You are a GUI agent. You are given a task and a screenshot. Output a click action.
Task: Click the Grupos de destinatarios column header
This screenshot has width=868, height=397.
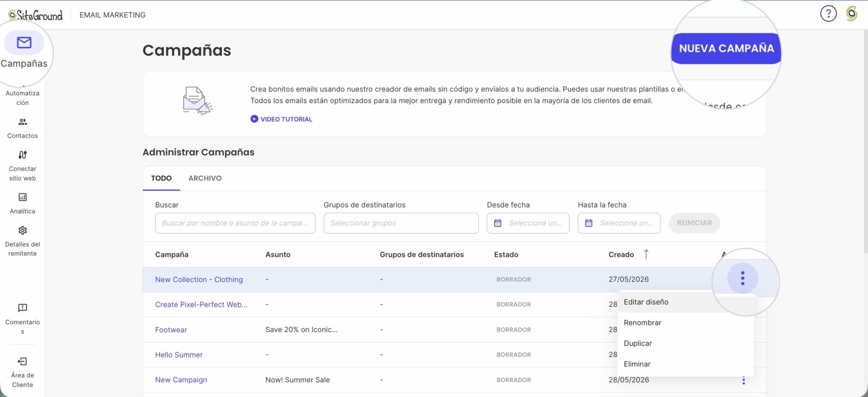pyautogui.click(x=422, y=254)
